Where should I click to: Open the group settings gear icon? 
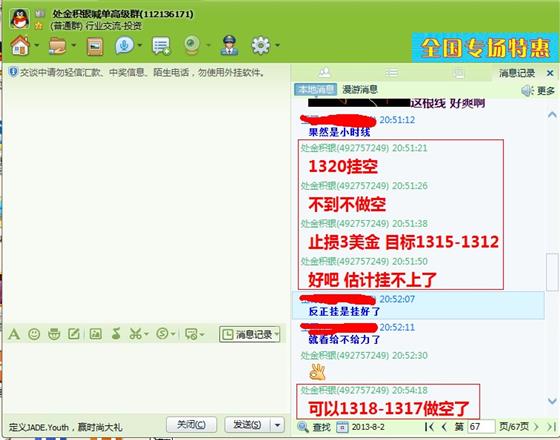coord(261,45)
